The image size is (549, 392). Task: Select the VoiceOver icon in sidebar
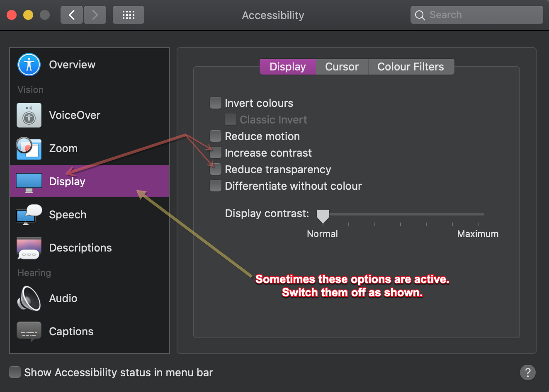click(x=29, y=115)
